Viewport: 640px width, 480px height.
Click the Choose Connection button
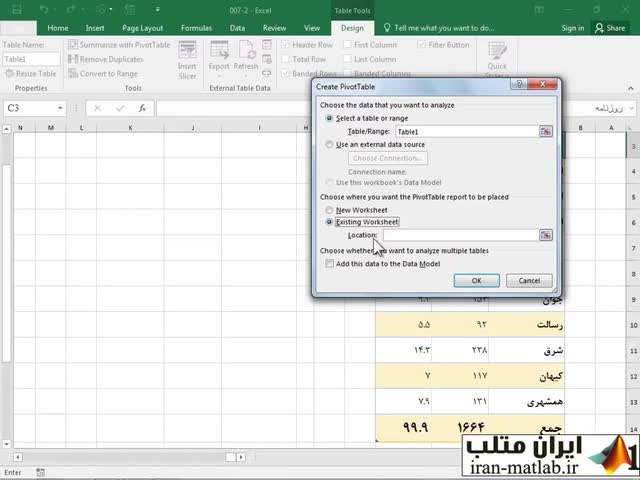click(388, 158)
